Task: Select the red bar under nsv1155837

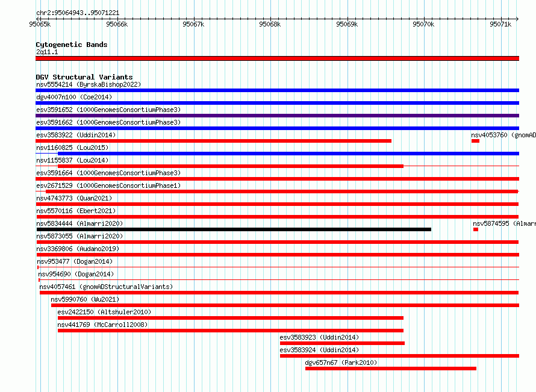Action: 231,166
